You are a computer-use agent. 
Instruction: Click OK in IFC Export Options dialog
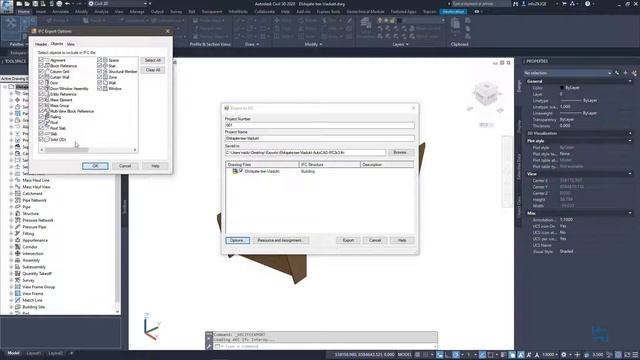[95, 166]
